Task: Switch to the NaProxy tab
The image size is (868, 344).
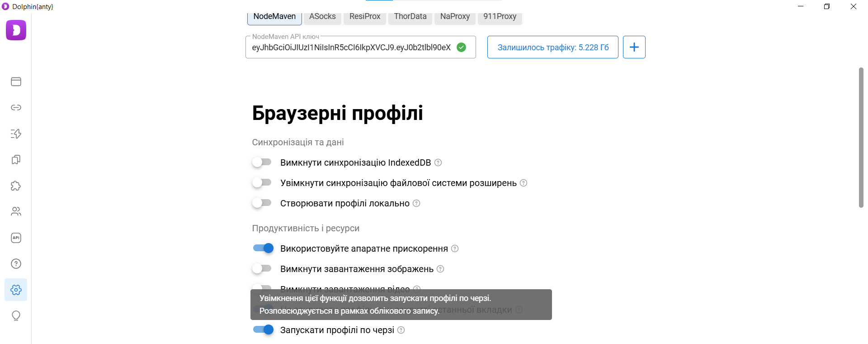Action: click(x=455, y=17)
